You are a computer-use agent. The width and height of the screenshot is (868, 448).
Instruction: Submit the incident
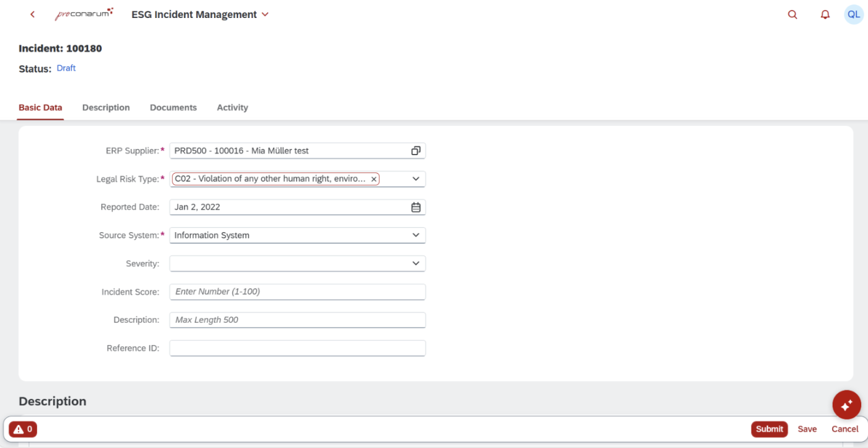pyautogui.click(x=769, y=429)
